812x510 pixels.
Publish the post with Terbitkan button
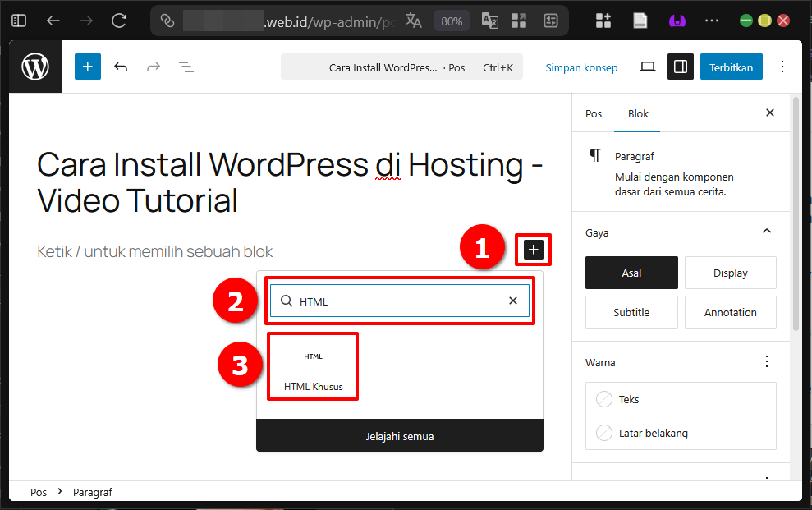point(731,67)
